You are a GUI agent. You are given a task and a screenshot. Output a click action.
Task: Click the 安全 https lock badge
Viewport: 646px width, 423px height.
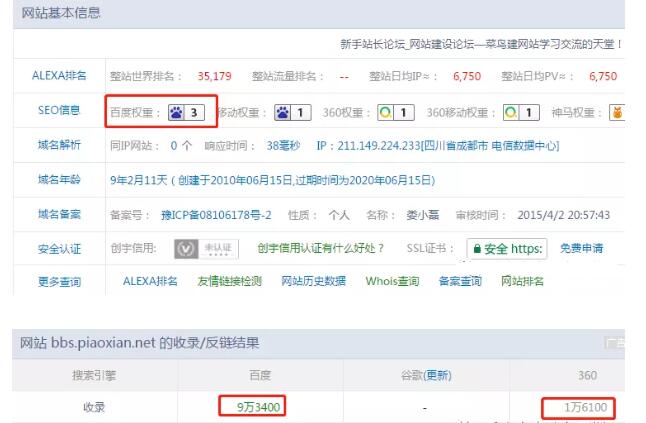[x=507, y=249]
